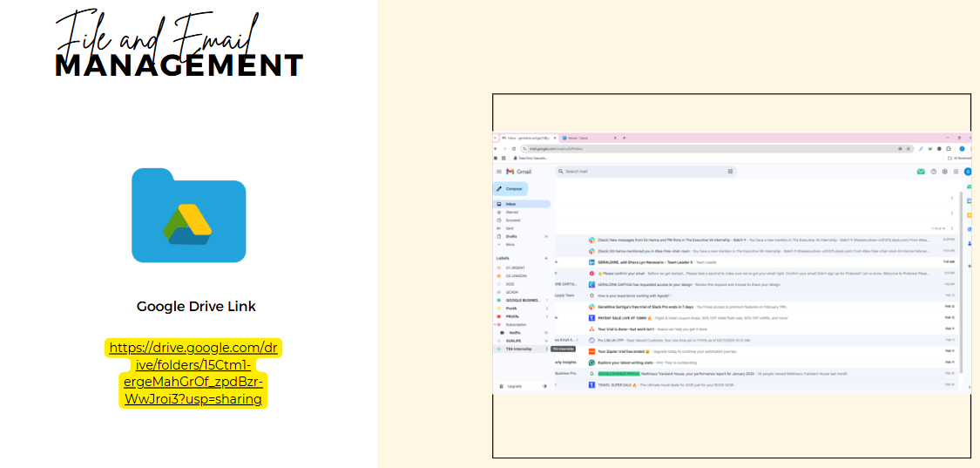Viewport: 980px width, 468px height.
Task: Collapse the Subscription label arrow
Action: point(495,325)
